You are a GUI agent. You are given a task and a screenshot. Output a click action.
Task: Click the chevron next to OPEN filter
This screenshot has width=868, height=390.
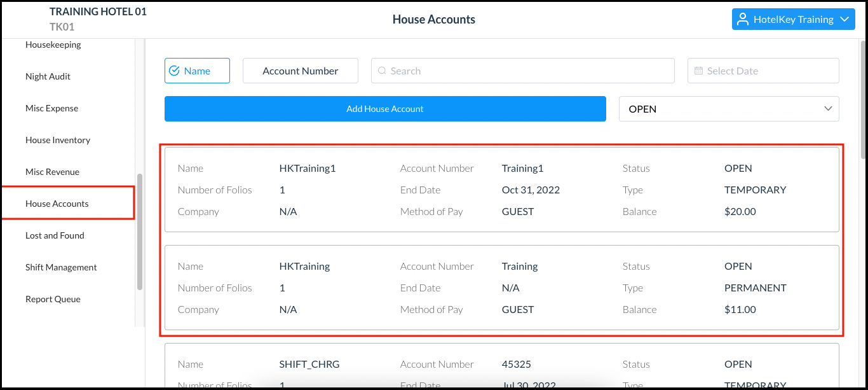(828, 109)
